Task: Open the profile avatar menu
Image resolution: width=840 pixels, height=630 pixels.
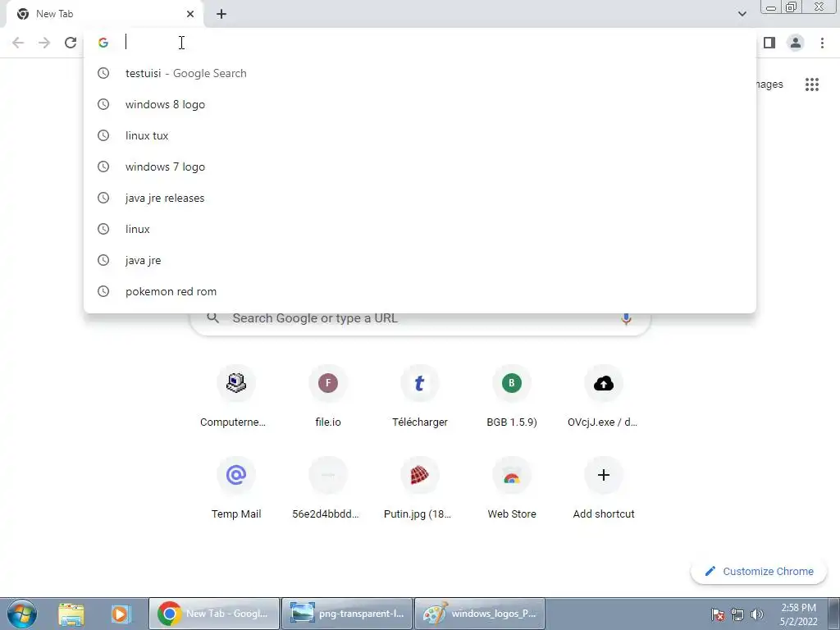Action: 796,43
